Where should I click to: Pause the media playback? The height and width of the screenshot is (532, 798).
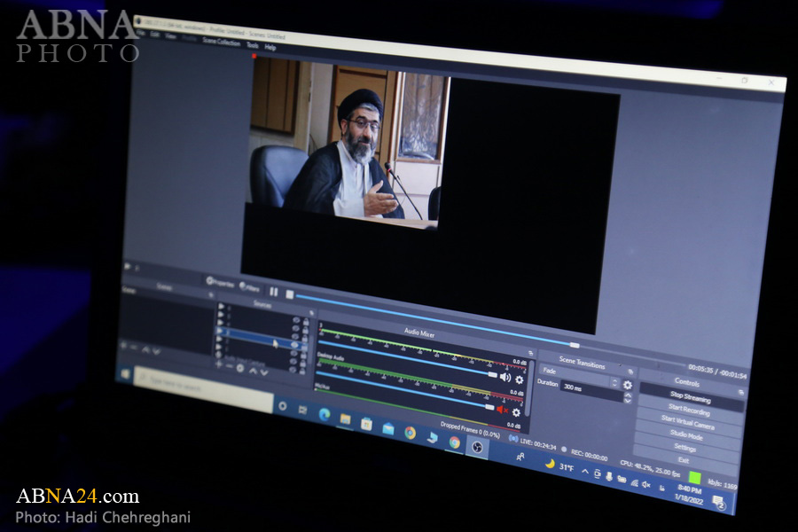click(x=273, y=292)
